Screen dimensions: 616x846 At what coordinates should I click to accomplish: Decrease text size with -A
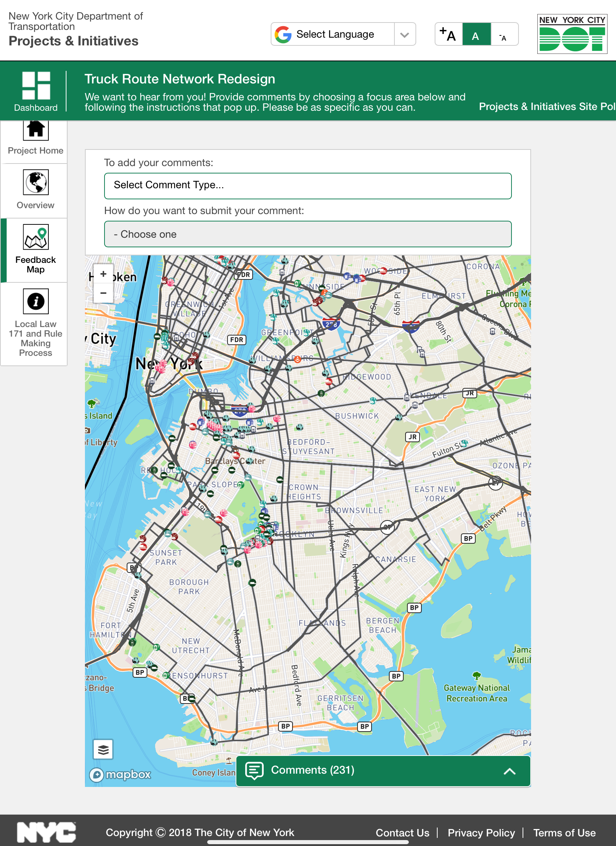tap(504, 34)
